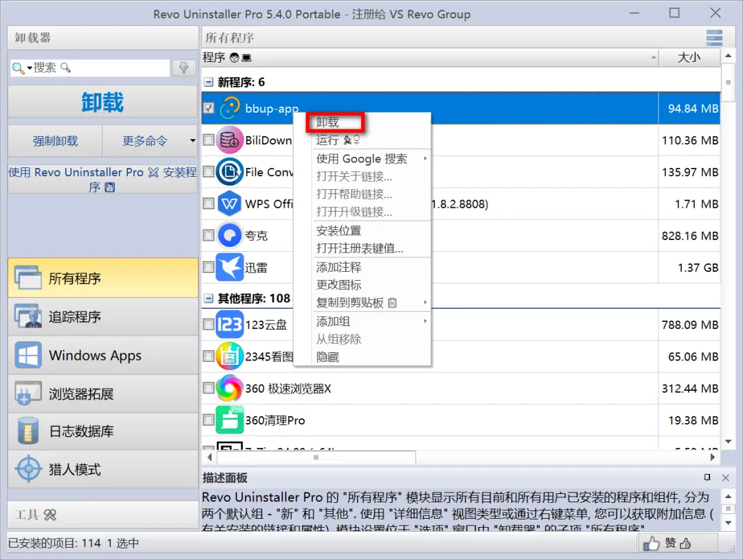Click 使用 Revo Uninstaller Pro 安装程序 button
743x560 pixels.
pos(103,179)
